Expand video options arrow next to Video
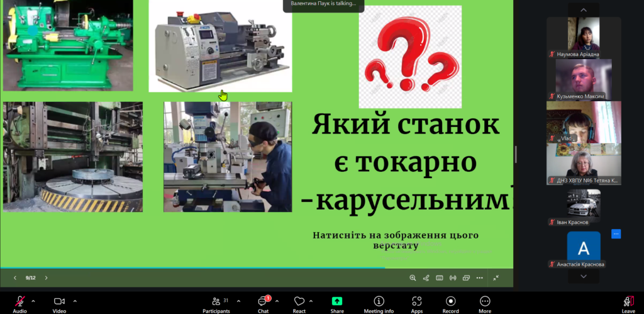The width and height of the screenshot is (644, 314). pos(75,301)
